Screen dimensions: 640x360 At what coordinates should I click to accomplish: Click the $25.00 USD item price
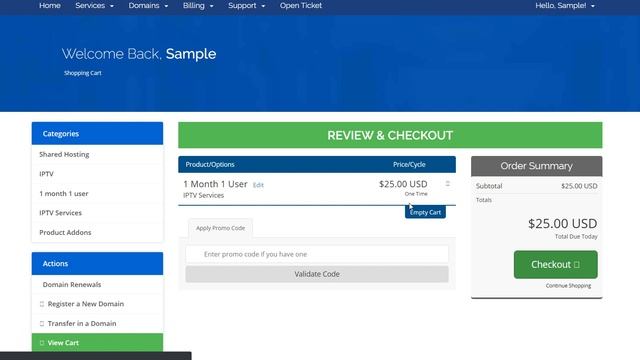point(403,184)
